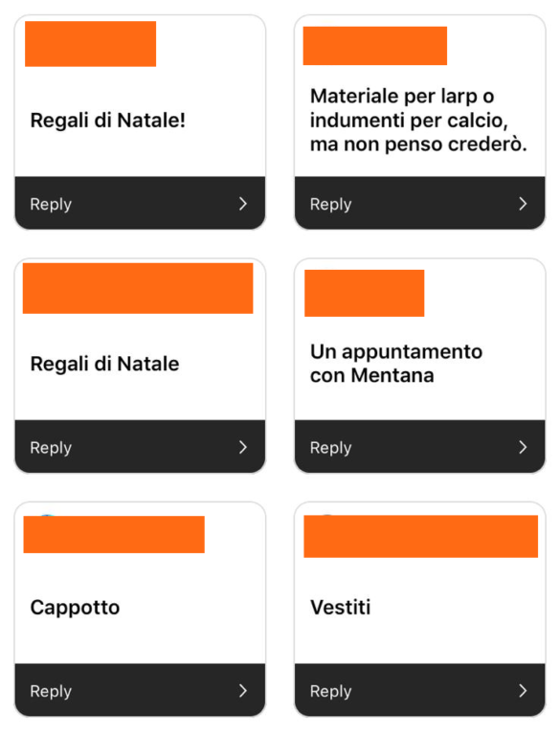The height and width of the screenshot is (735, 560).
Task: Select the redacted username above Vestiti
Action: (x=420, y=536)
